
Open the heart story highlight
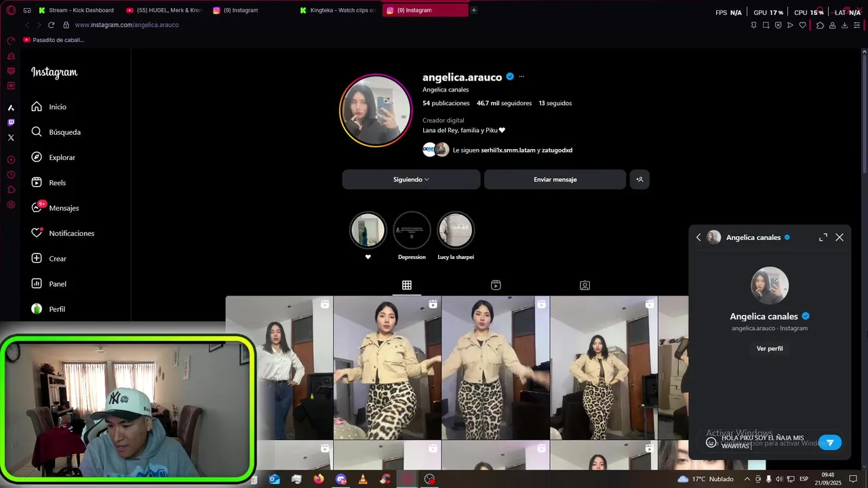368,230
